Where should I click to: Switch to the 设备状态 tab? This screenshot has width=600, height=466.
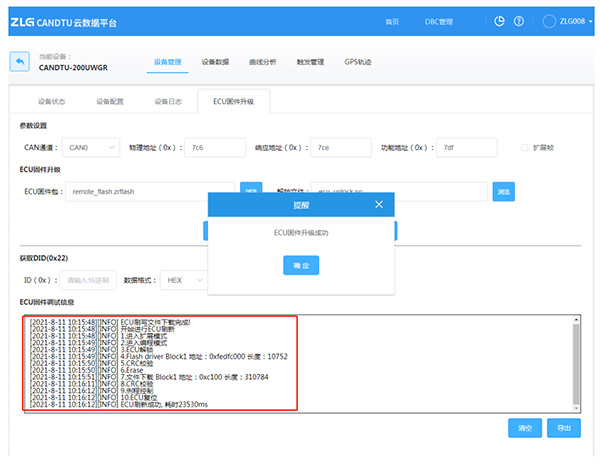pyautogui.click(x=52, y=102)
